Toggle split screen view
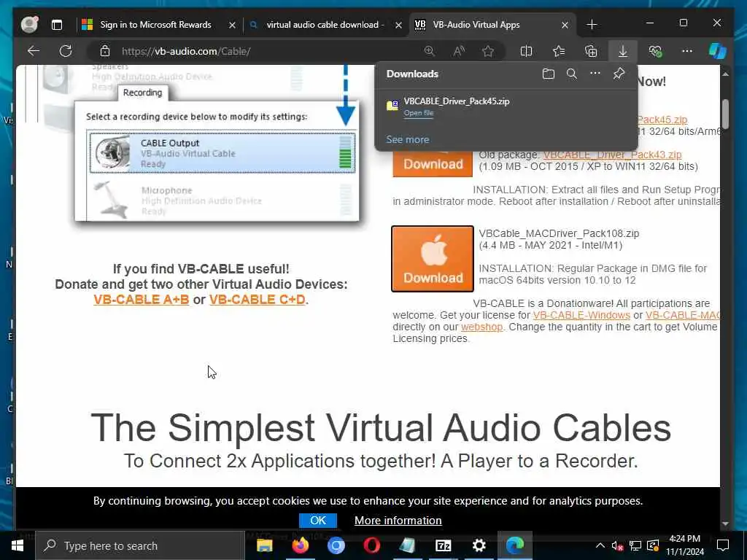Viewport: 747px width, 560px height. (x=526, y=51)
